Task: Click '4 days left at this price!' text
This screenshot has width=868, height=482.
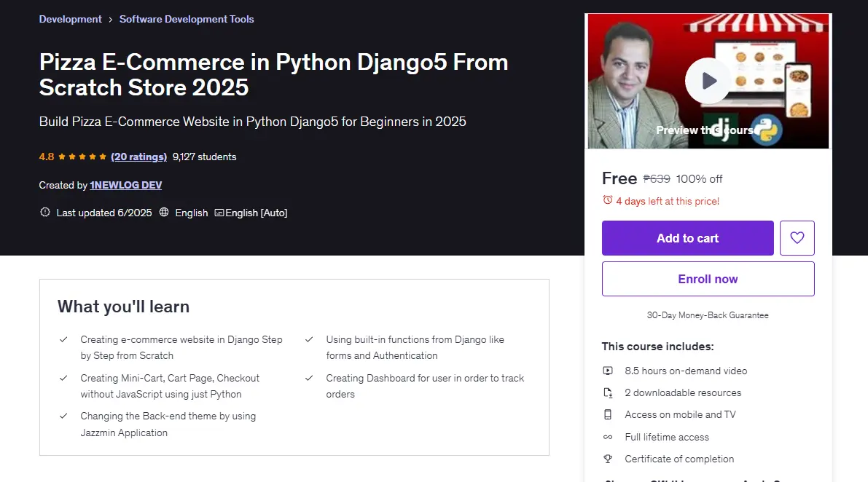Action: pos(668,201)
